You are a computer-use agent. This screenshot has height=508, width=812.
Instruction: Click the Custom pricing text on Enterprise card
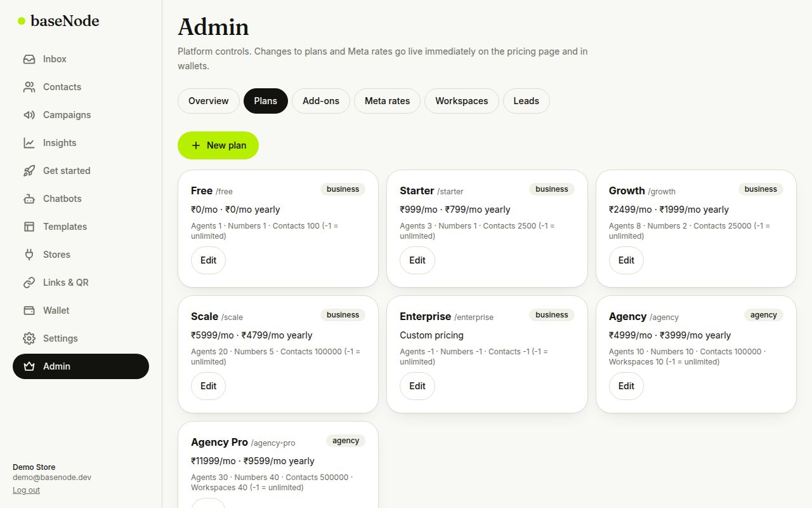point(431,335)
